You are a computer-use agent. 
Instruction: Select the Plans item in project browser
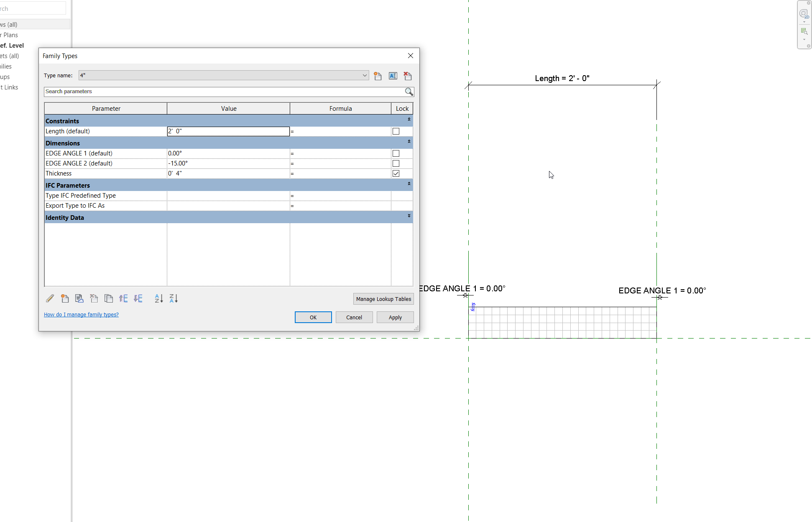(9, 35)
